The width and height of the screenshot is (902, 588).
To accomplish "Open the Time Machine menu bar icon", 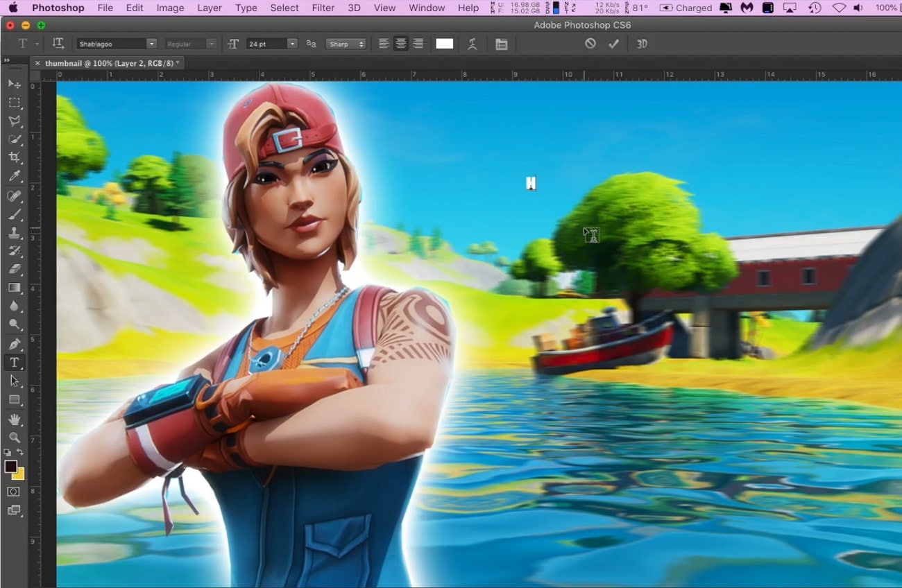I will pyautogui.click(x=815, y=8).
